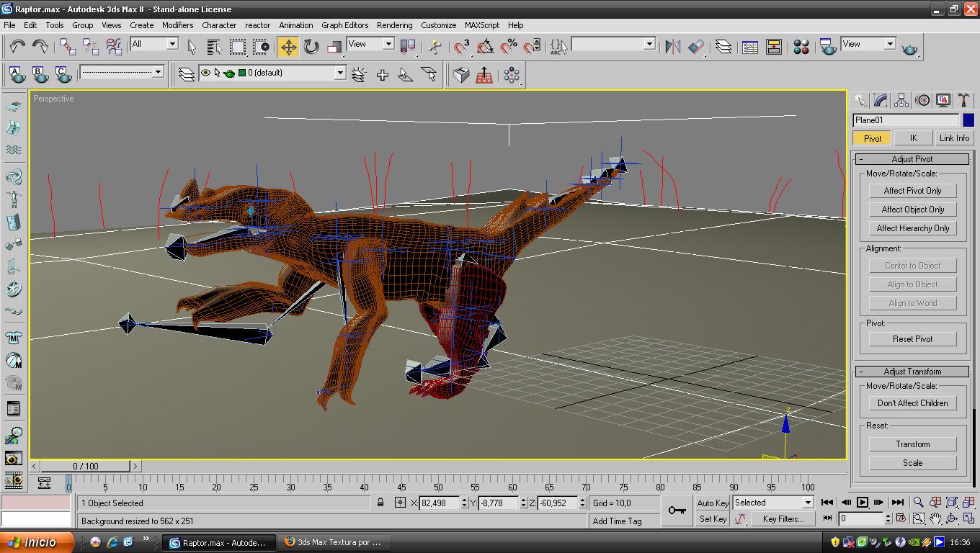Open the Material Editor
Viewport: 980px width, 553px height.
click(801, 48)
